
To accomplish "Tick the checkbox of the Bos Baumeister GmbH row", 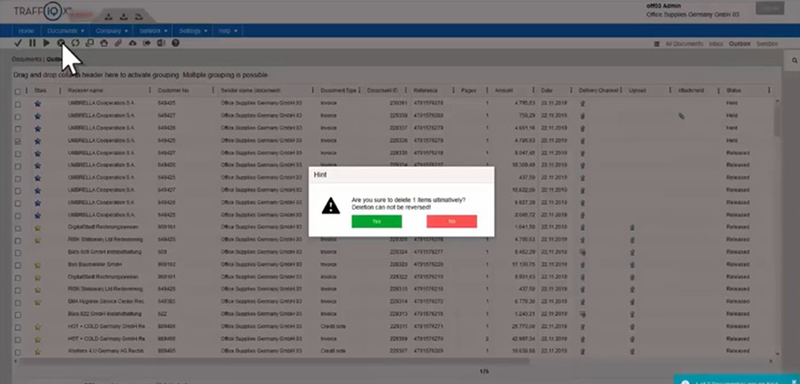I will pos(18,265).
